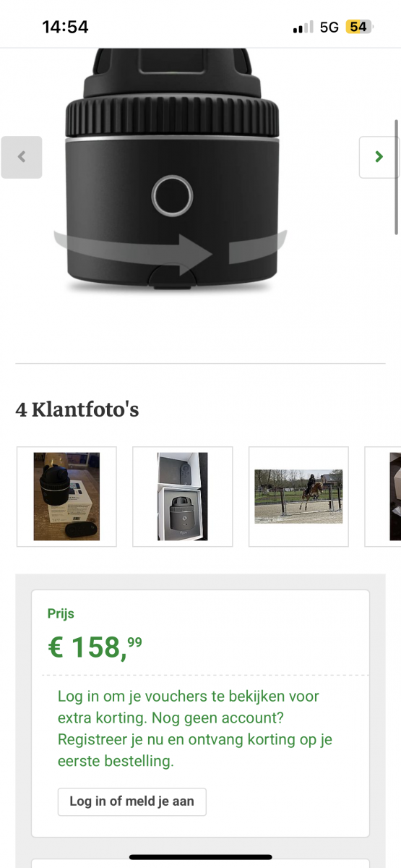Image resolution: width=401 pixels, height=868 pixels.
Task: Tap the battery level indicator
Action: (x=358, y=27)
